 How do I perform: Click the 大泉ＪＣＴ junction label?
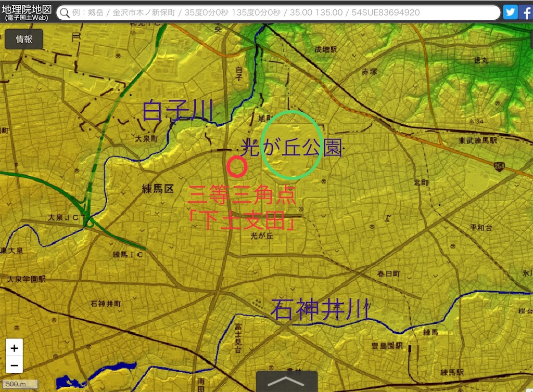(x=67, y=217)
